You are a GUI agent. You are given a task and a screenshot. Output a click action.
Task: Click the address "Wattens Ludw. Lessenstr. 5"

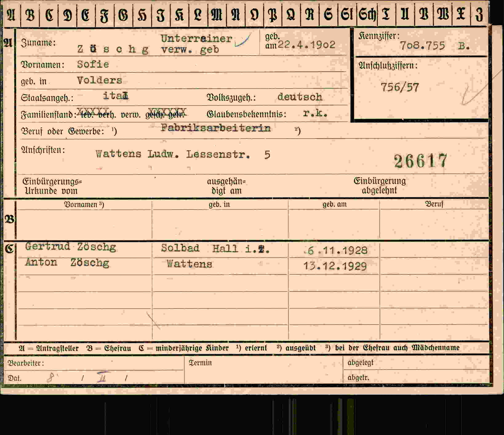183,154
